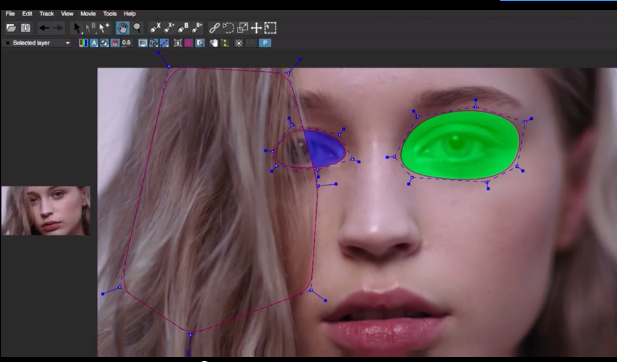Open the Edit menu
This screenshot has height=362, width=617.
point(27,14)
